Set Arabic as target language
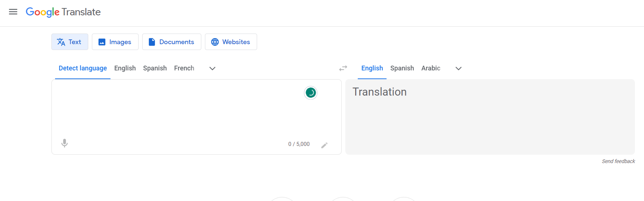 431,68
